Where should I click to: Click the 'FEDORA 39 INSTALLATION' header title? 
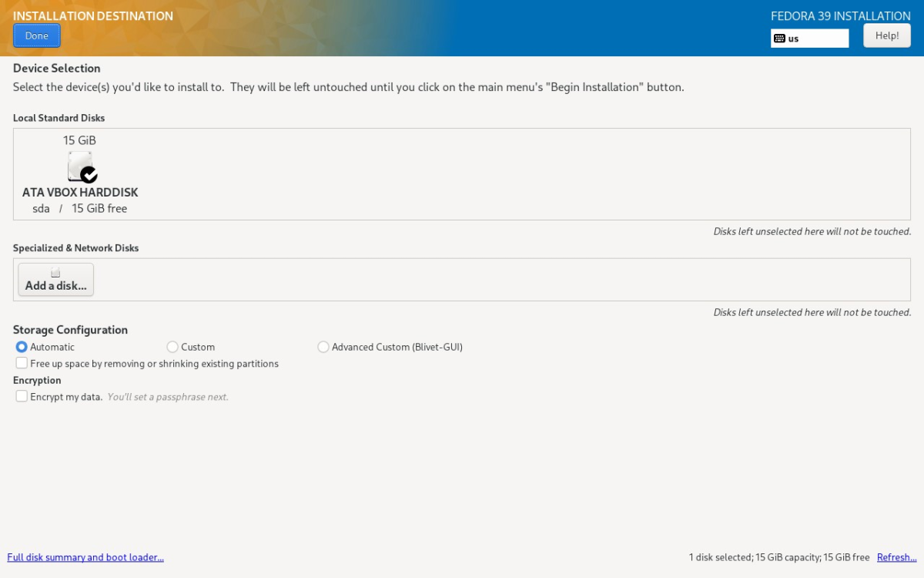click(841, 15)
